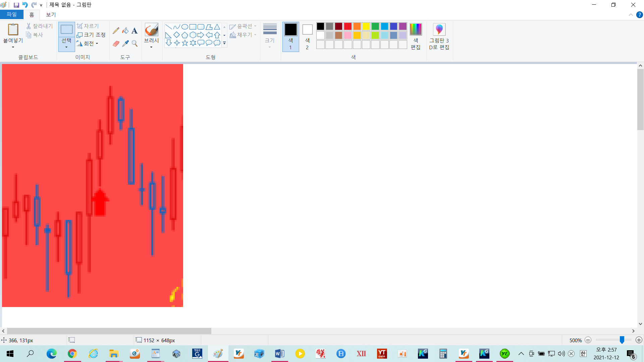The image size is (644, 362).
Task: Select the Eraser tool
Action: 116,44
